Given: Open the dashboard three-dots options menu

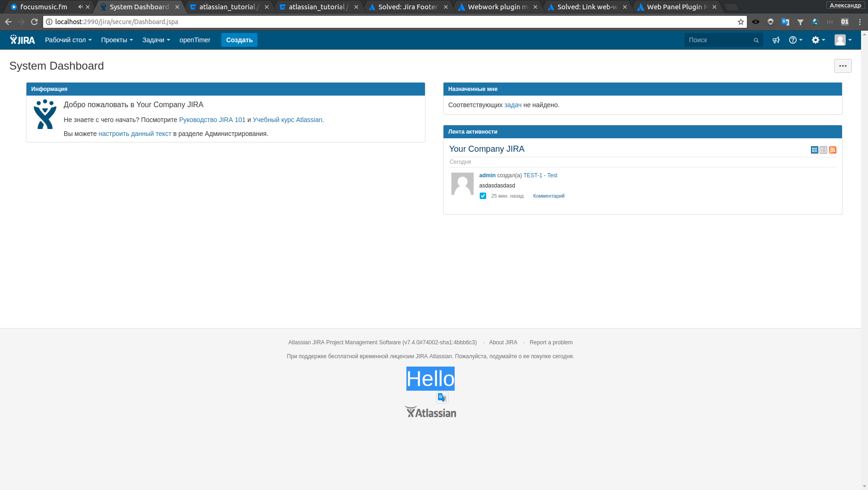Looking at the screenshot, I should [843, 66].
